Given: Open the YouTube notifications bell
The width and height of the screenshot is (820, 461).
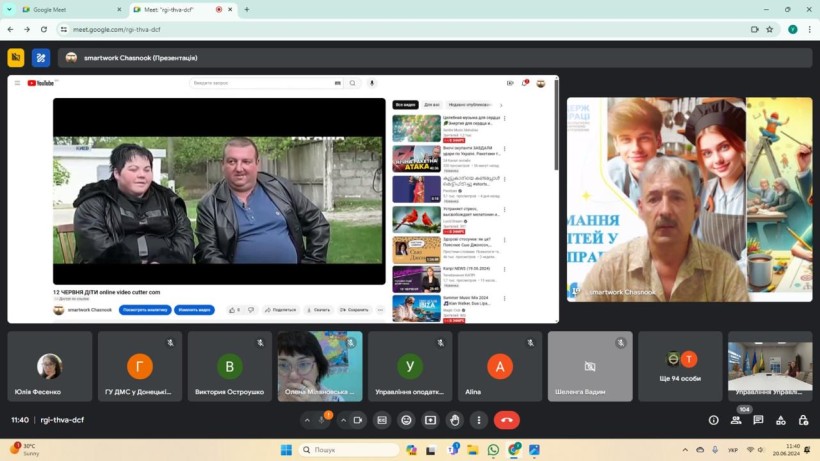Looking at the screenshot, I should pos(525,83).
